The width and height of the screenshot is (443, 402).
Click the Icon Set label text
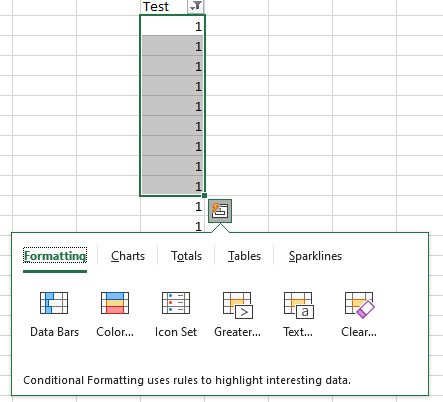pyautogui.click(x=176, y=332)
